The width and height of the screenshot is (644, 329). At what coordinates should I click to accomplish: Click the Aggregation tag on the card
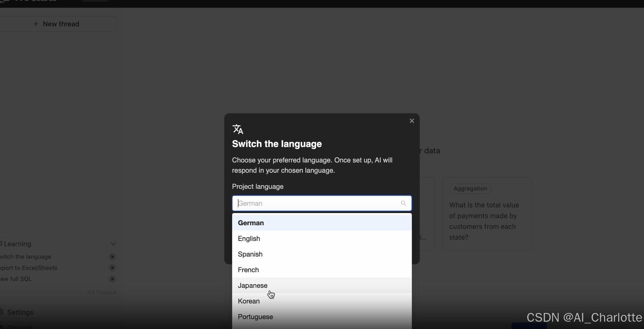click(x=470, y=188)
